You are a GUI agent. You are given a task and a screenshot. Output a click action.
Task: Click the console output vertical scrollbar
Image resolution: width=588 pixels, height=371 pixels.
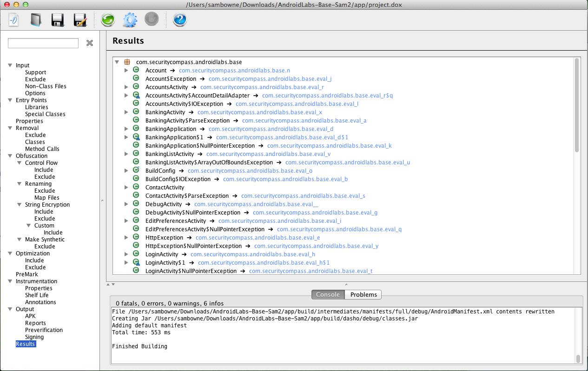(x=578, y=358)
